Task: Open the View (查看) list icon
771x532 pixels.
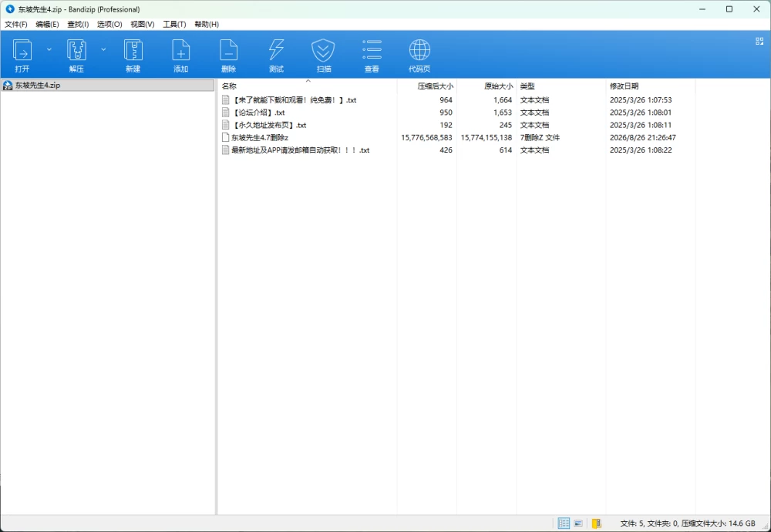Action: (x=372, y=49)
